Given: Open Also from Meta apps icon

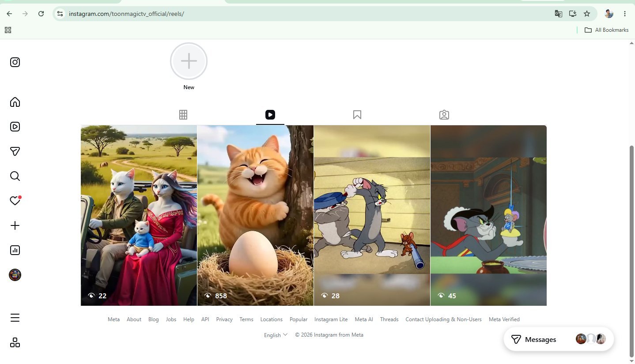Looking at the screenshot, I should point(15,342).
